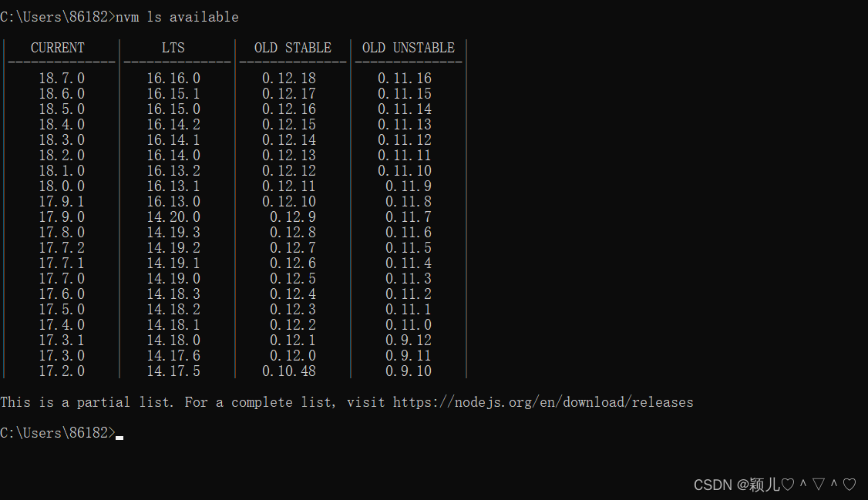Select LTS version 14.19.3
868x500 pixels.
coord(173,233)
